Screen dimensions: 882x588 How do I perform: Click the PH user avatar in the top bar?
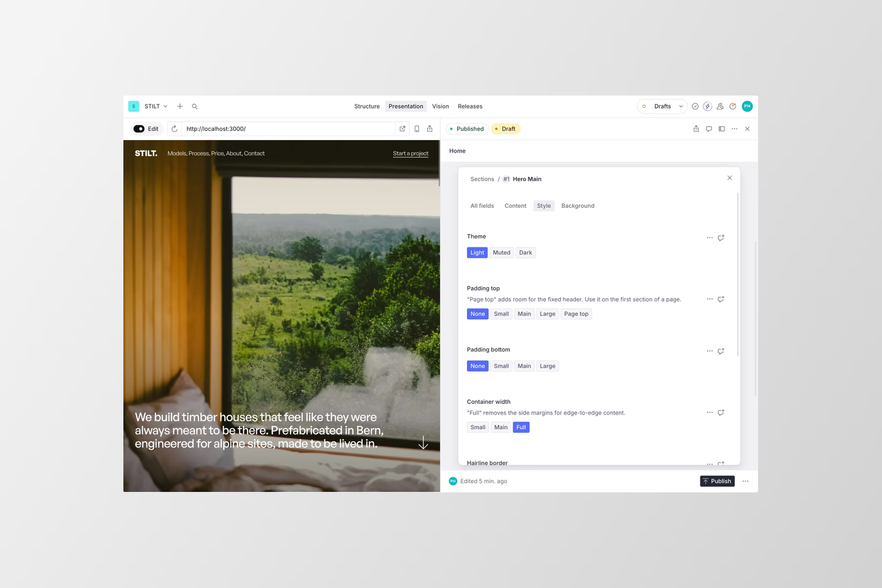747,106
